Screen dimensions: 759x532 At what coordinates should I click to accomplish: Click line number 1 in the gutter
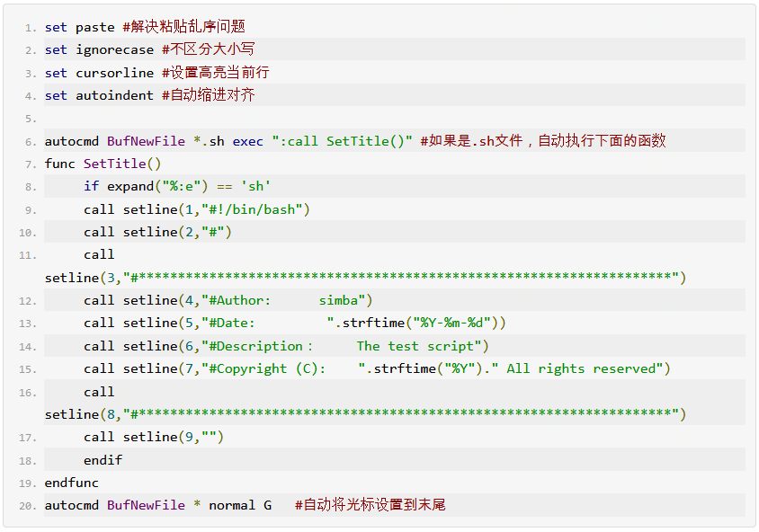click(31, 28)
